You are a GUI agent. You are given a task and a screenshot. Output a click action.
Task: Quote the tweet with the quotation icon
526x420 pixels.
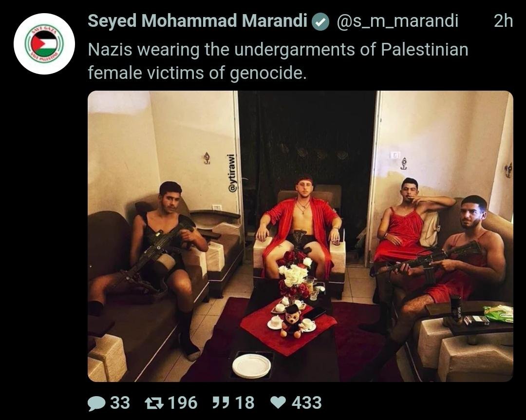pos(221,402)
